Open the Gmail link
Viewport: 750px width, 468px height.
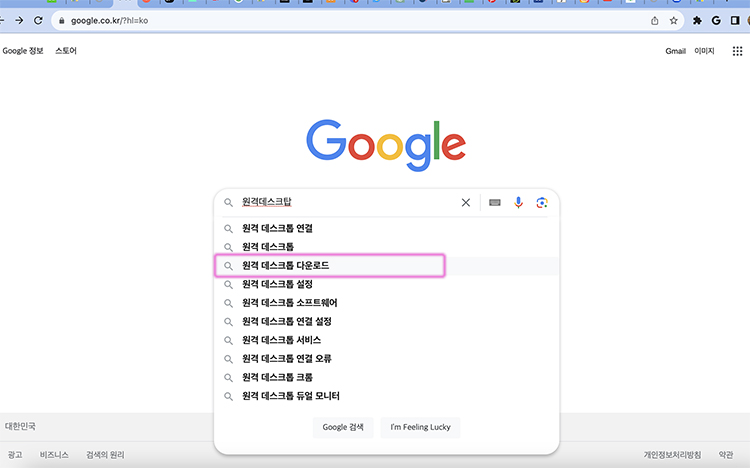[x=675, y=51]
